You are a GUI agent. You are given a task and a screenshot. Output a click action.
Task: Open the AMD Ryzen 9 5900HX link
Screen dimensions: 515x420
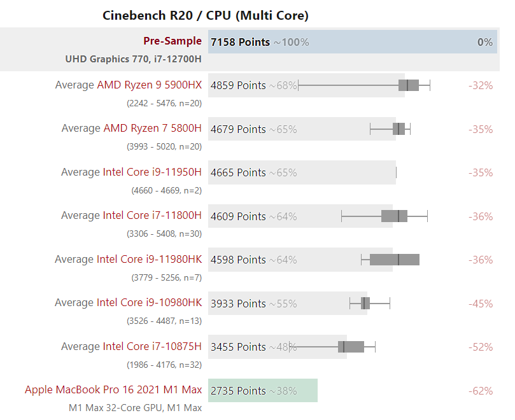click(x=149, y=85)
